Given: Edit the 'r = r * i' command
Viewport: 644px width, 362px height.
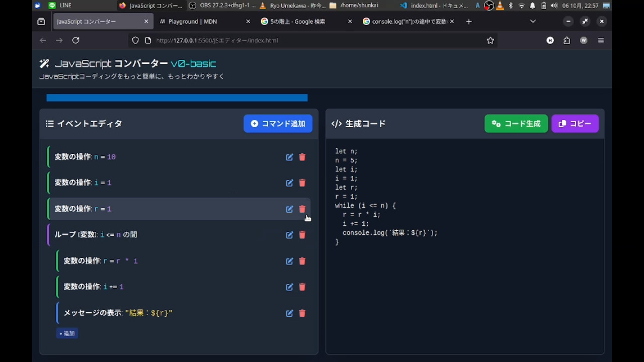Looking at the screenshot, I should tap(289, 261).
